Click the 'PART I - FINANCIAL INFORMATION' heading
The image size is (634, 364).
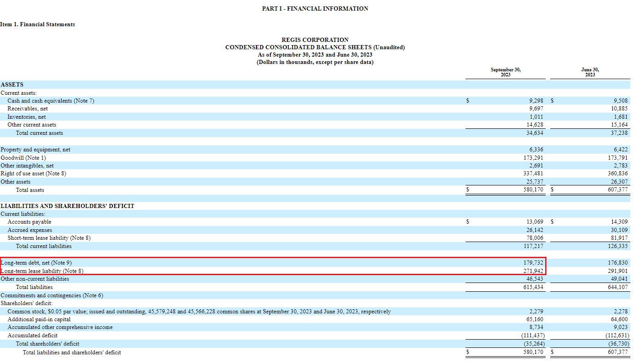315,9
